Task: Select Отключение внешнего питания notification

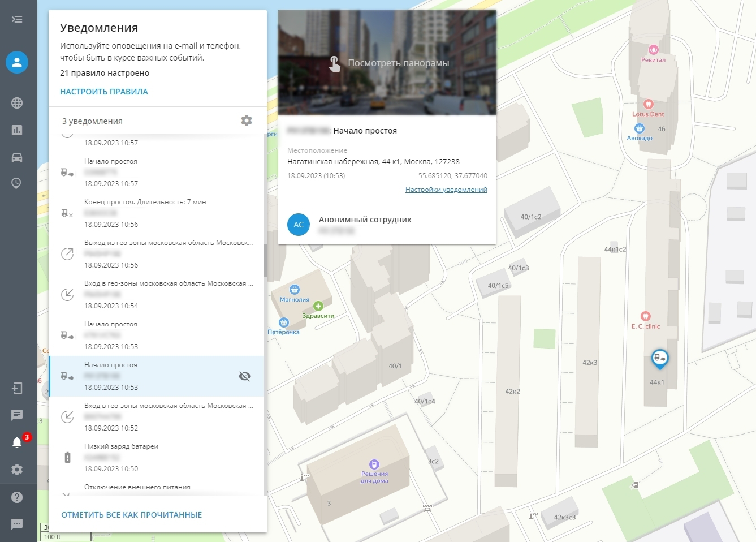Action: coord(156,488)
